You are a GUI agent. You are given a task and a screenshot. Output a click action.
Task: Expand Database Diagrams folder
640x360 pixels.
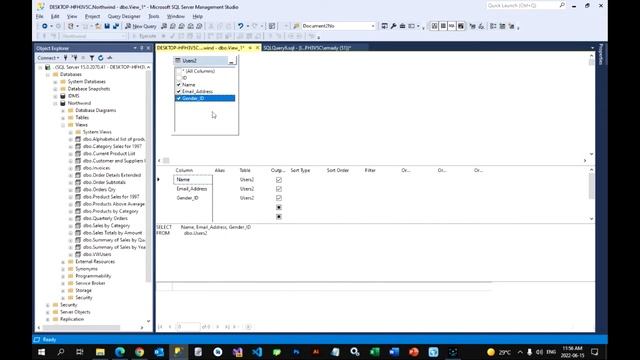click(63, 111)
